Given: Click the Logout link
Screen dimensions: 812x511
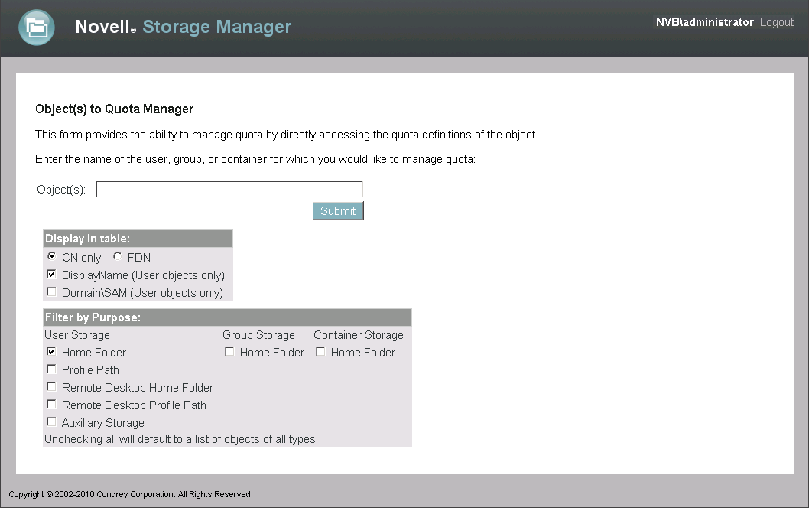Looking at the screenshot, I should pyautogui.click(x=776, y=22).
